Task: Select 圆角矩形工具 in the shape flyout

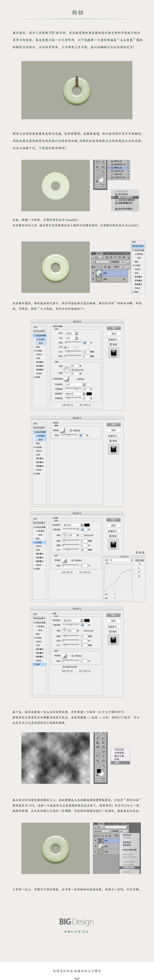Action: pyautogui.click(x=119, y=165)
